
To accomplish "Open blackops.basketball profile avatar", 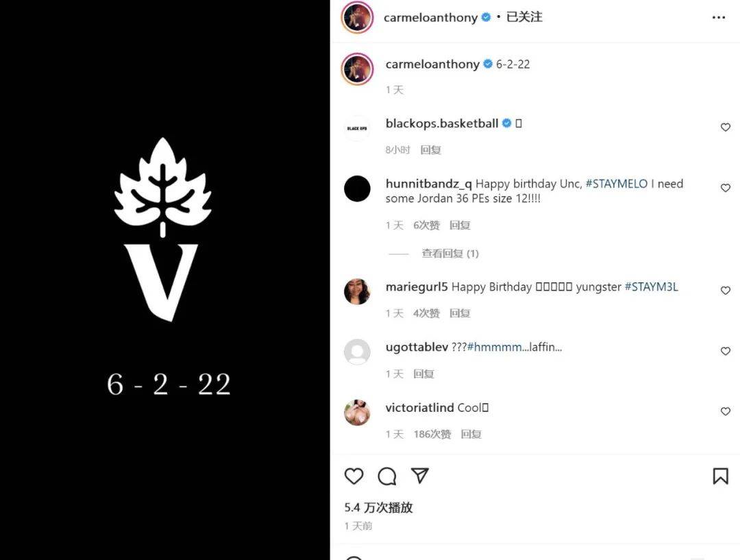I will [x=357, y=128].
